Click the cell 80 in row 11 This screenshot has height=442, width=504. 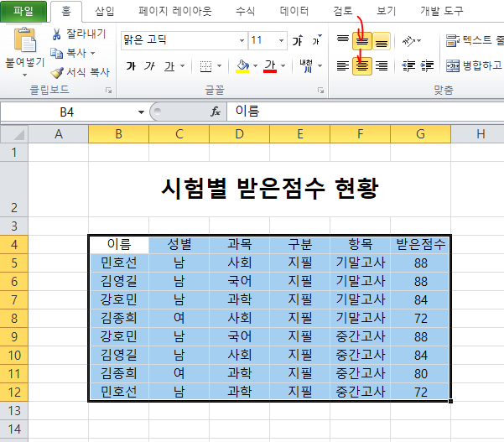pos(420,373)
